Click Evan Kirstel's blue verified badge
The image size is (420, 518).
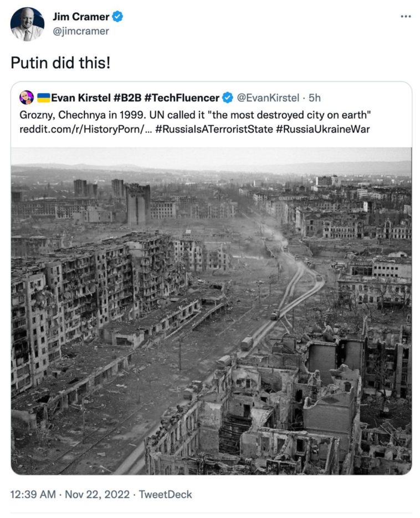[x=227, y=98]
